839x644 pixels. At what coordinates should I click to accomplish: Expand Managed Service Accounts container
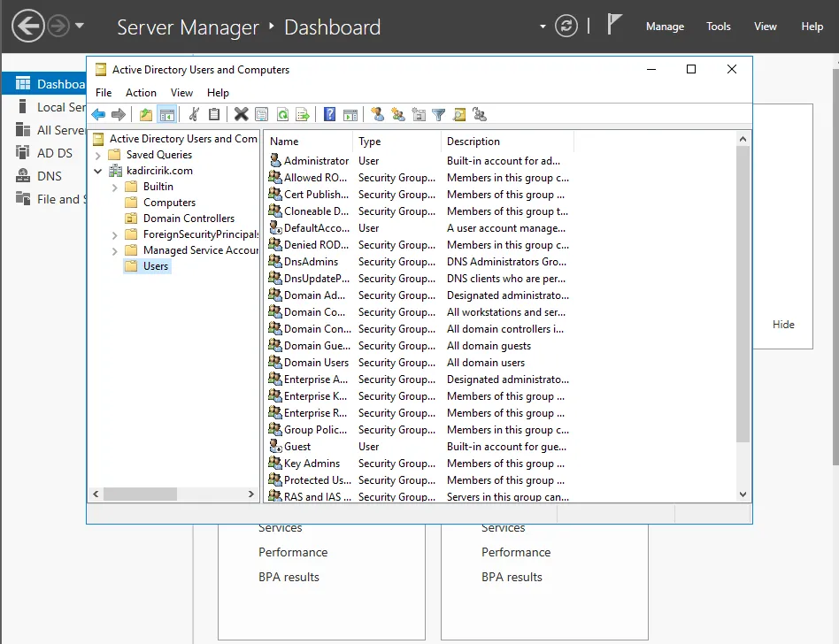click(x=114, y=251)
